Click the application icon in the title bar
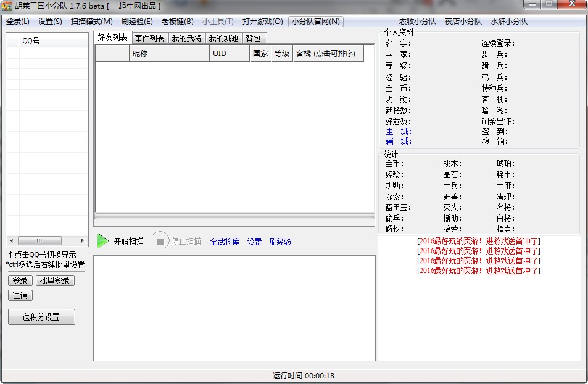 [7, 6]
